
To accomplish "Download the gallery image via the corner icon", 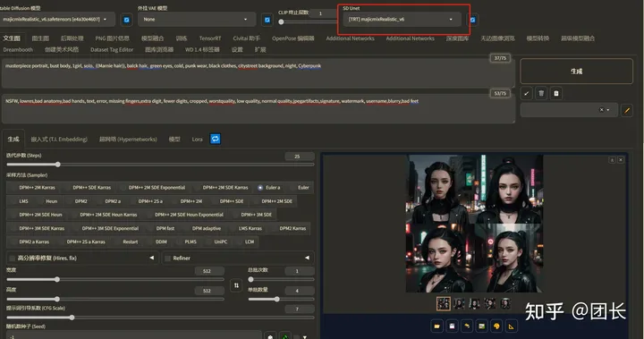I will coord(612,160).
